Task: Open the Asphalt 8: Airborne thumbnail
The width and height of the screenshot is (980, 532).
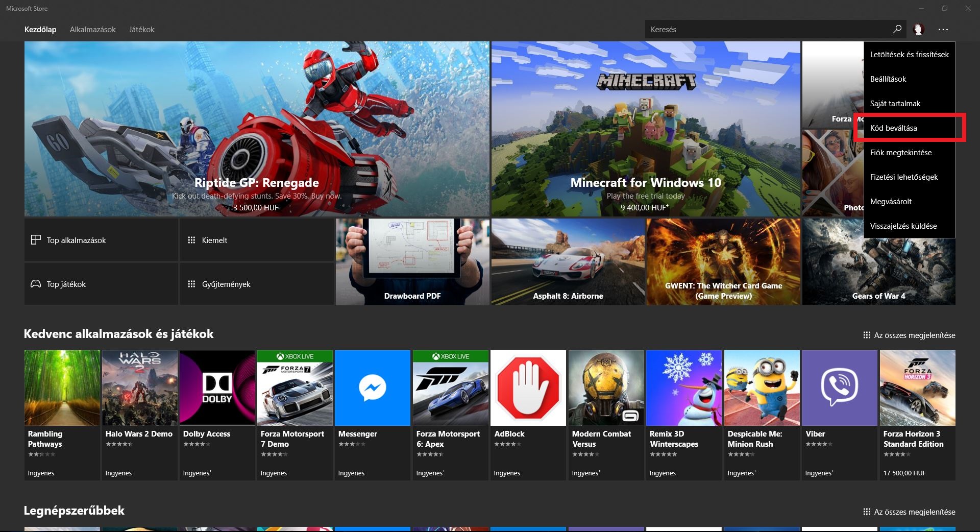Action: point(568,261)
